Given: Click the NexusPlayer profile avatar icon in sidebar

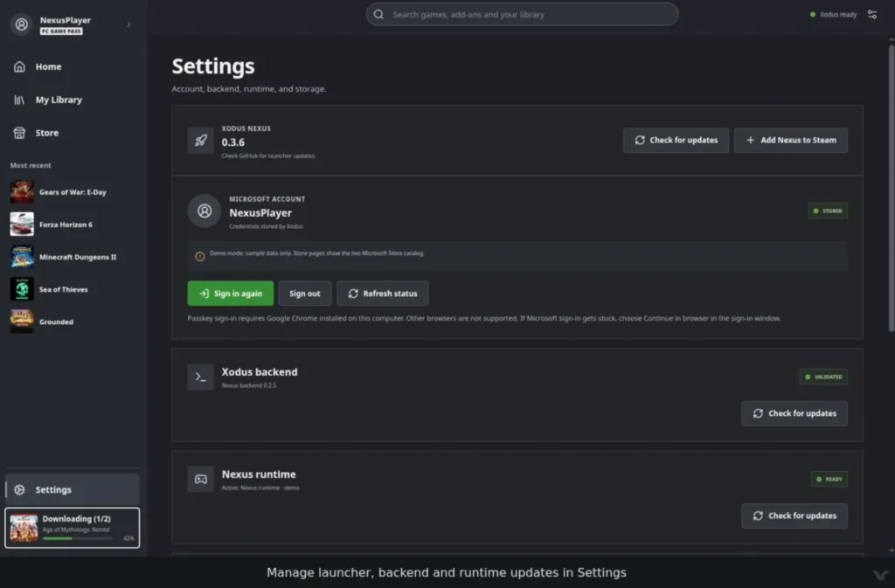Looking at the screenshot, I should 21,24.
